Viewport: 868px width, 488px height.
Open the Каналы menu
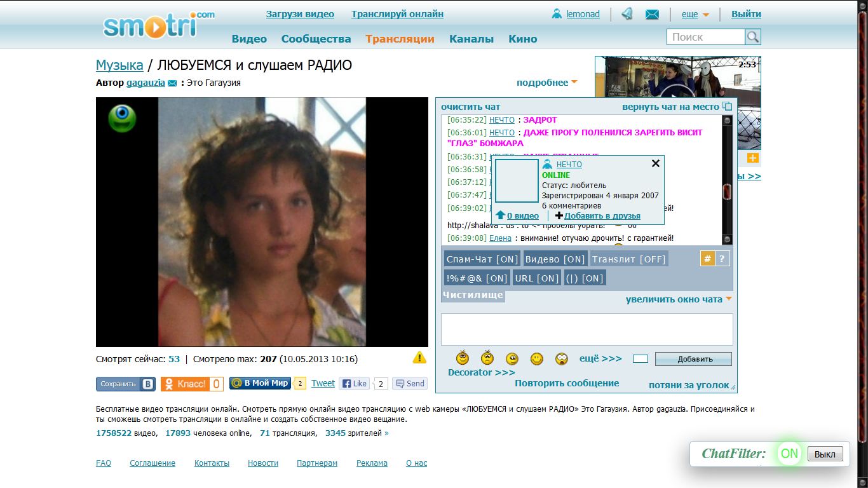click(x=471, y=39)
